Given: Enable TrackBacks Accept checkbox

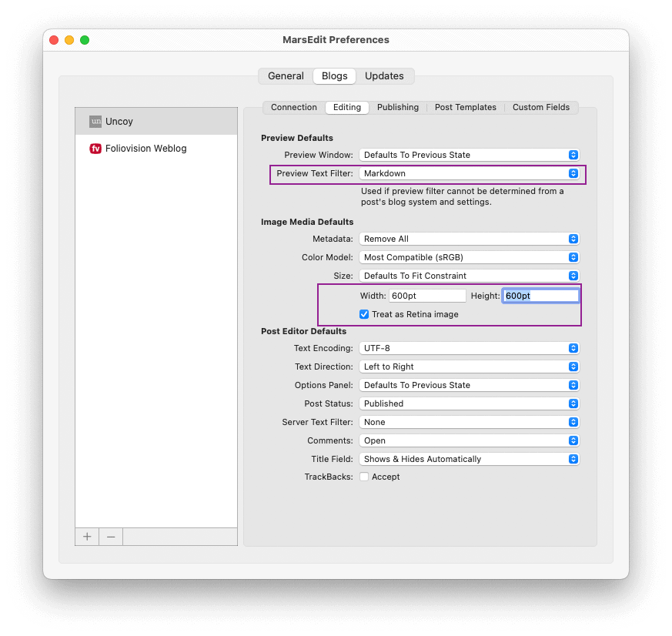Looking at the screenshot, I should [x=364, y=477].
